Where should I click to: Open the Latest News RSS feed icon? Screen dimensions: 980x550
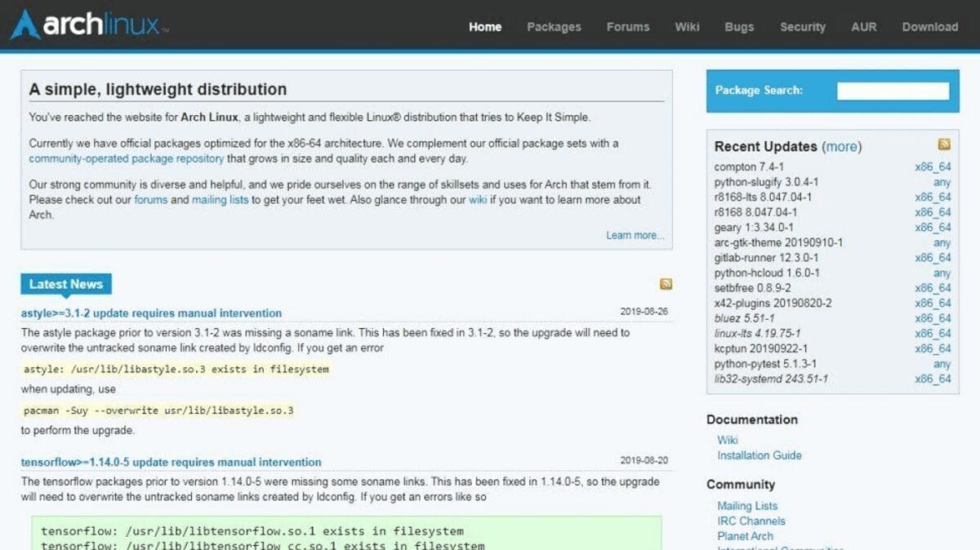[x=666, y=284]
